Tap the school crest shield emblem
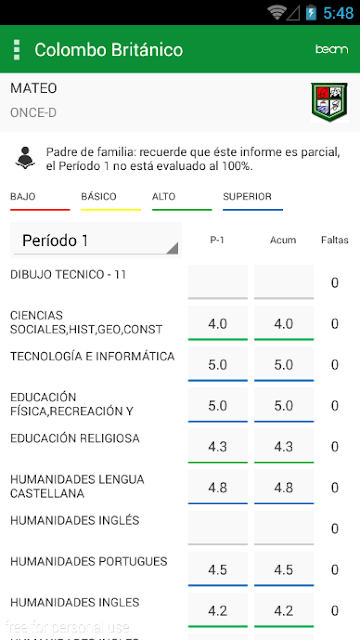 coord(329,102)
